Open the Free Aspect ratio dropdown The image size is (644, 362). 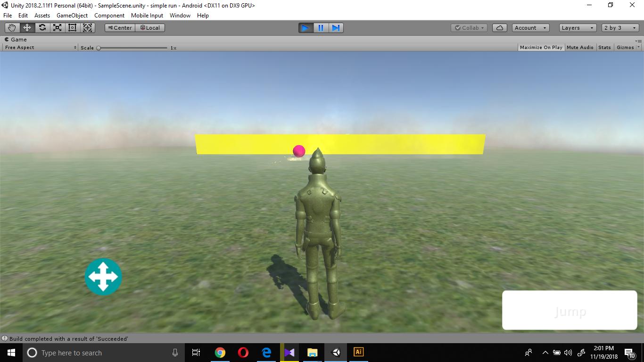pyautogui.click(x=40, y=48)
